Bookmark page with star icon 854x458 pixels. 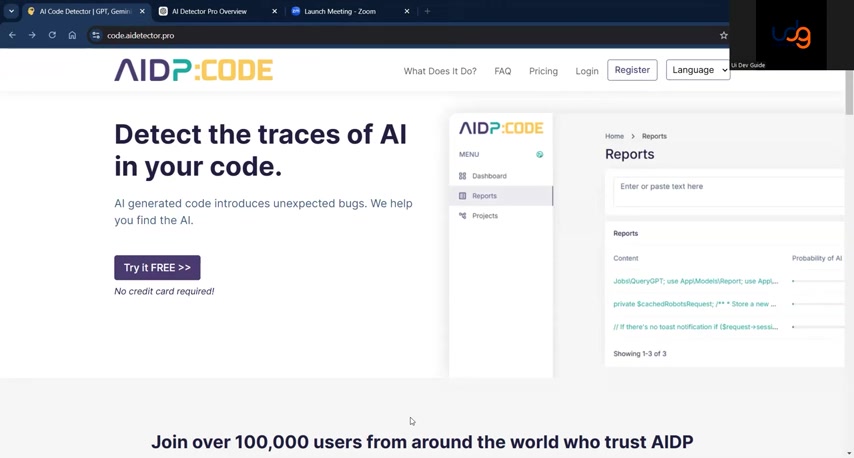tap(723, 35)
